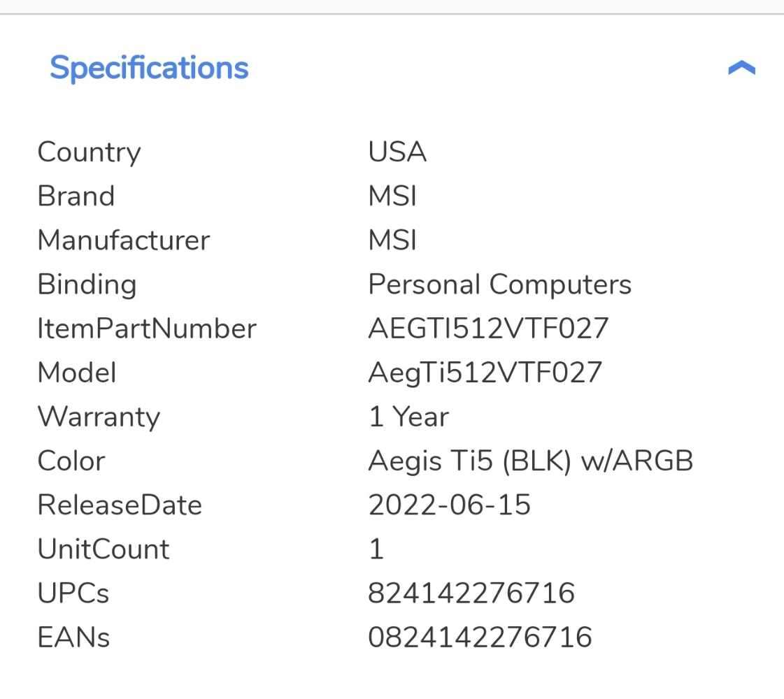Click the USA country value
784x699 pixels.
pyautogui.click(x=397, y=152)
